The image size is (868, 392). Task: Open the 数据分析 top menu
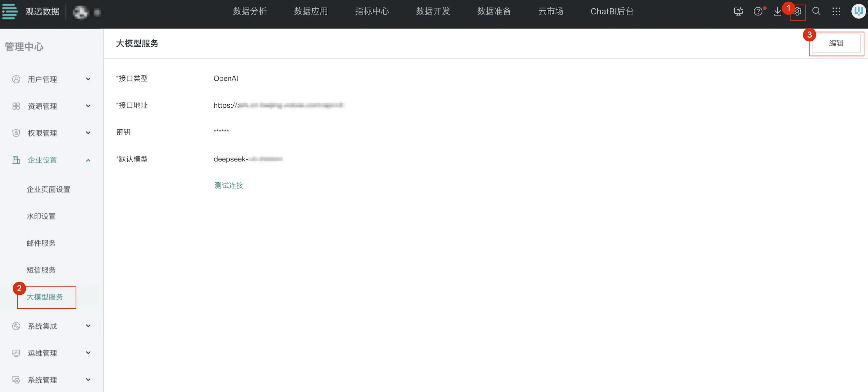(x=250, y=12)
